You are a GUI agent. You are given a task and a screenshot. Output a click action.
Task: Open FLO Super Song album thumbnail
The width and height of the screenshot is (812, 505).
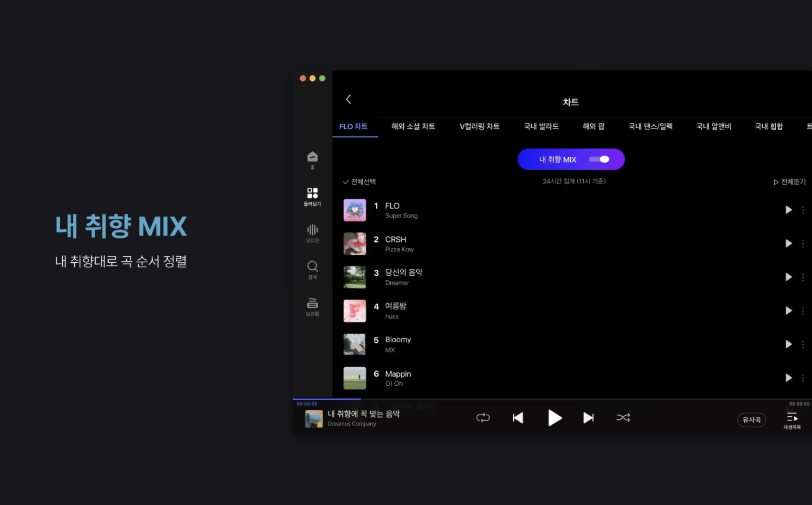pos(354,210)
